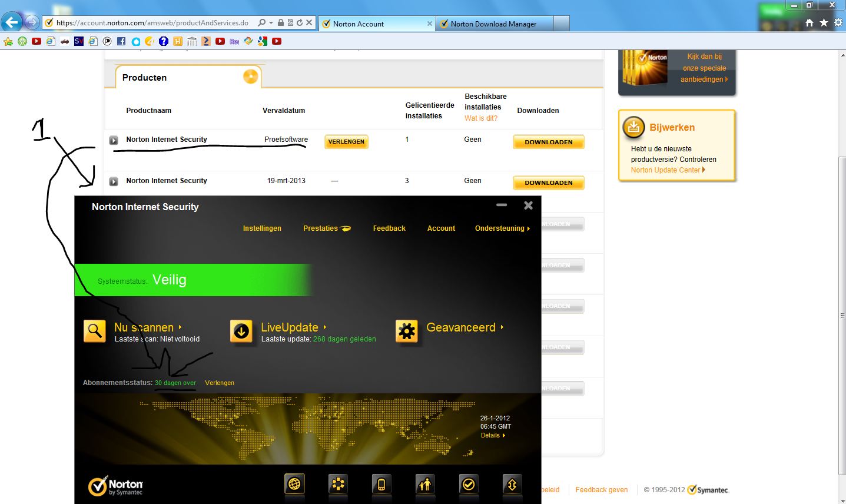Open the Ondersteuning dropdown menu
The height and width of the screenshot is (504, 846).
click(502, 228)
